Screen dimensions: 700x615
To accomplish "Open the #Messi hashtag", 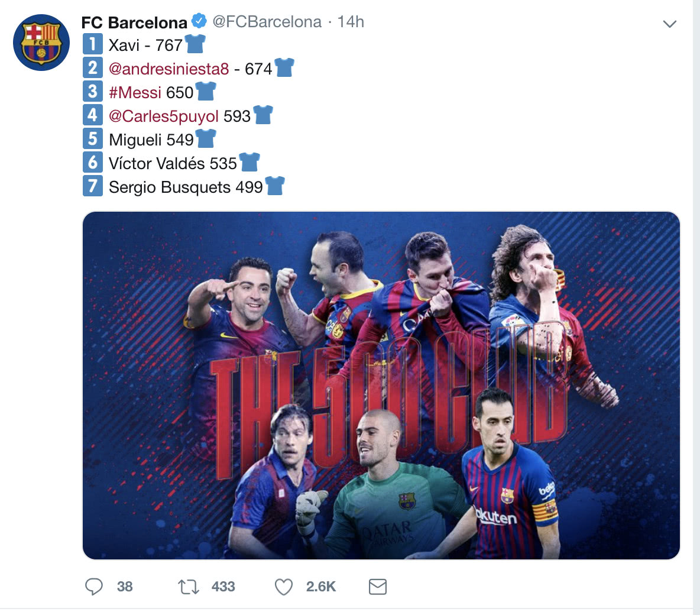I will click(x=135, y=92).
